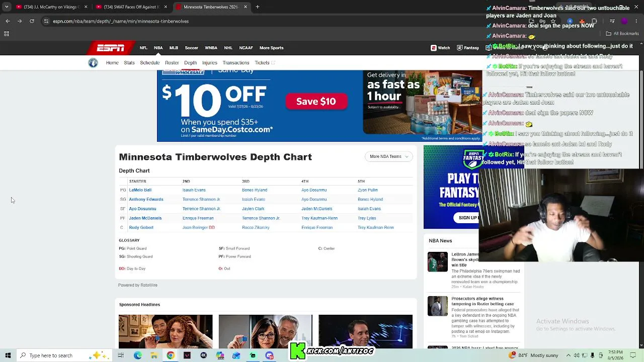Open the Rozier betting case news thumbnail
The image size is (644, 362).
(438, 306)
